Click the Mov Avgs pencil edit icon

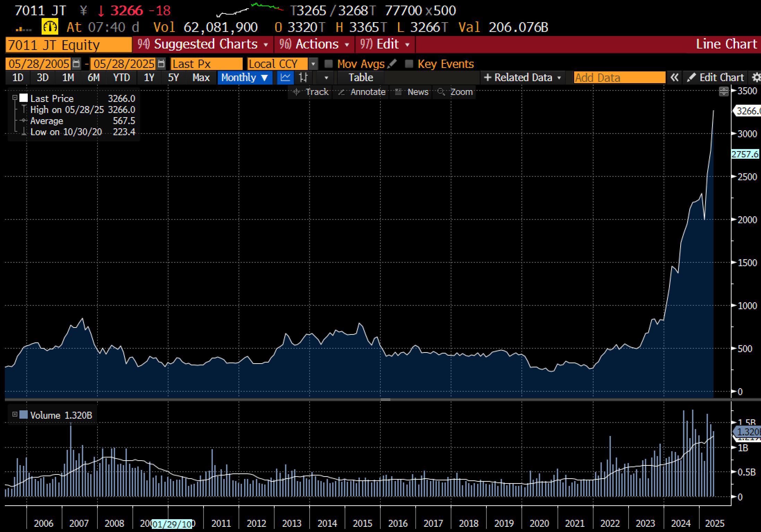392,64
